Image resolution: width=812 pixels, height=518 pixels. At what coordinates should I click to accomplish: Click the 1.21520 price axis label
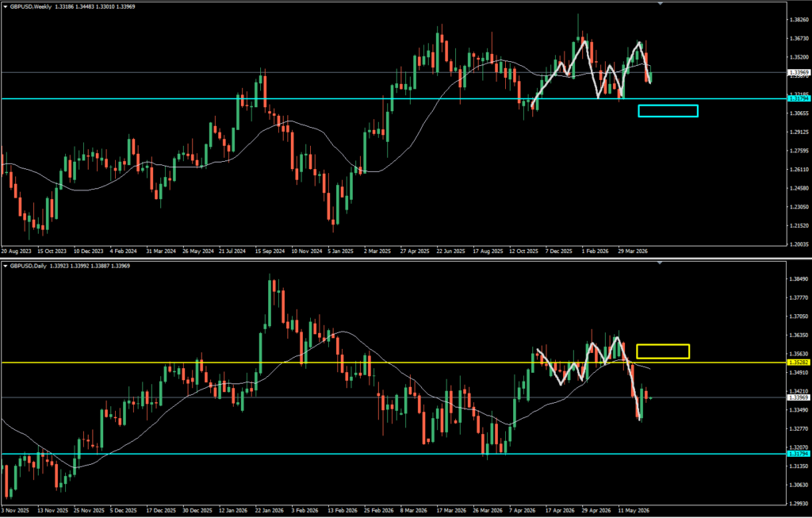(x=800, y=226)
